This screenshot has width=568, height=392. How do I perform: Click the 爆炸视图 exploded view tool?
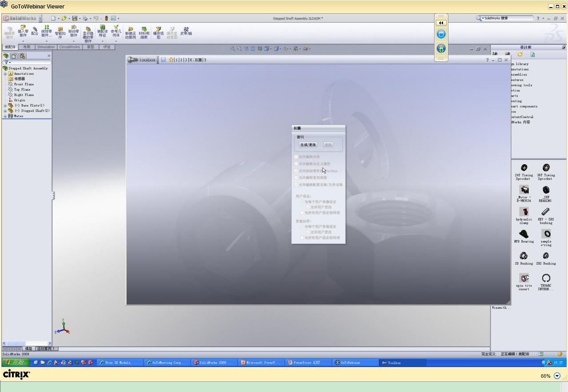(158, 32)
